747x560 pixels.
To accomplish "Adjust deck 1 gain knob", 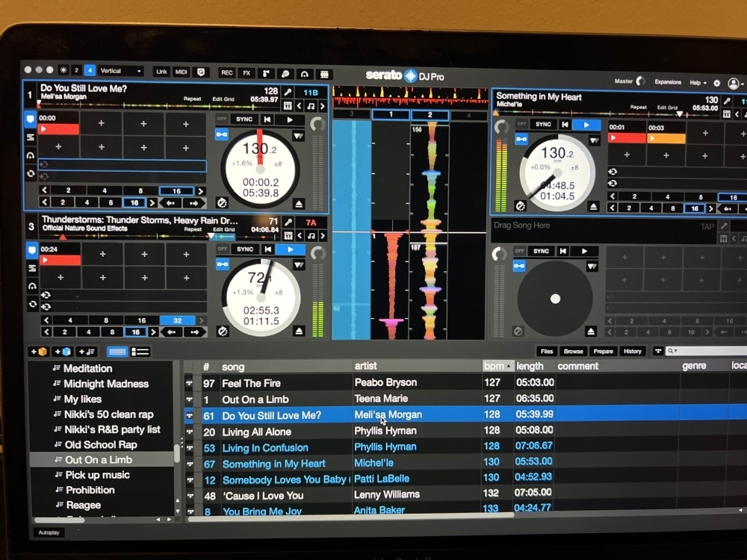I will [317, 125].
